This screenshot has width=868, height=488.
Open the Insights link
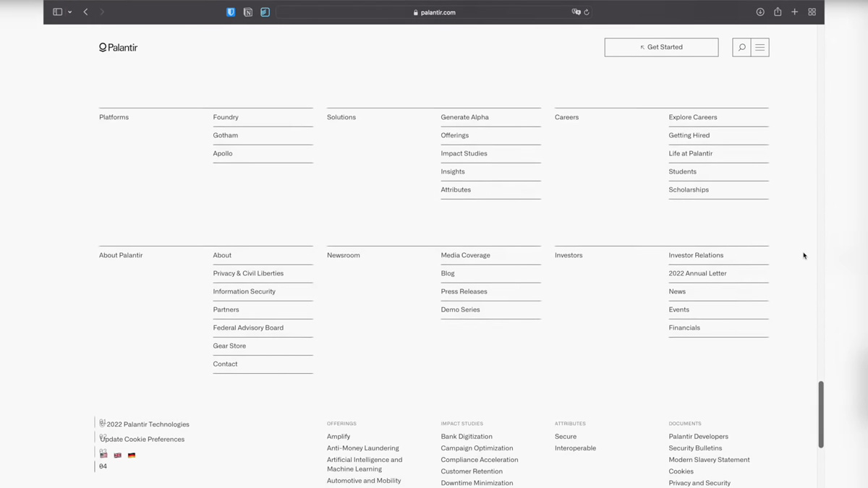click(453, 171)
